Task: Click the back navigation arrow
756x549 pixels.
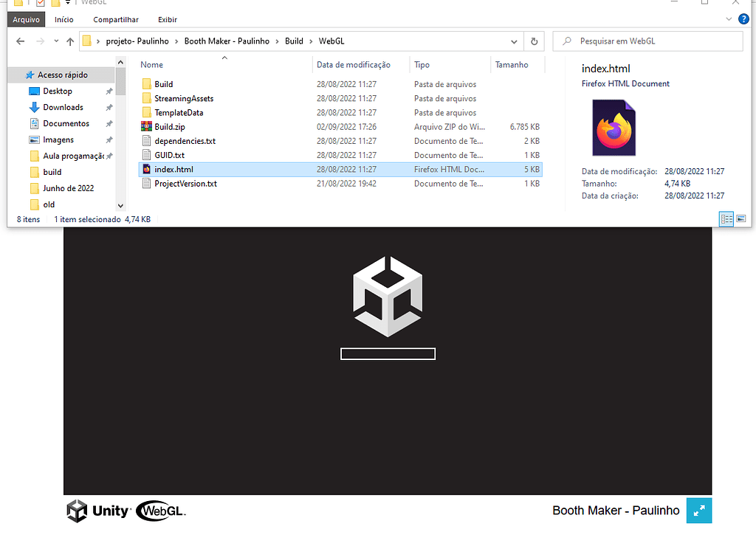Action: point(20,41)
